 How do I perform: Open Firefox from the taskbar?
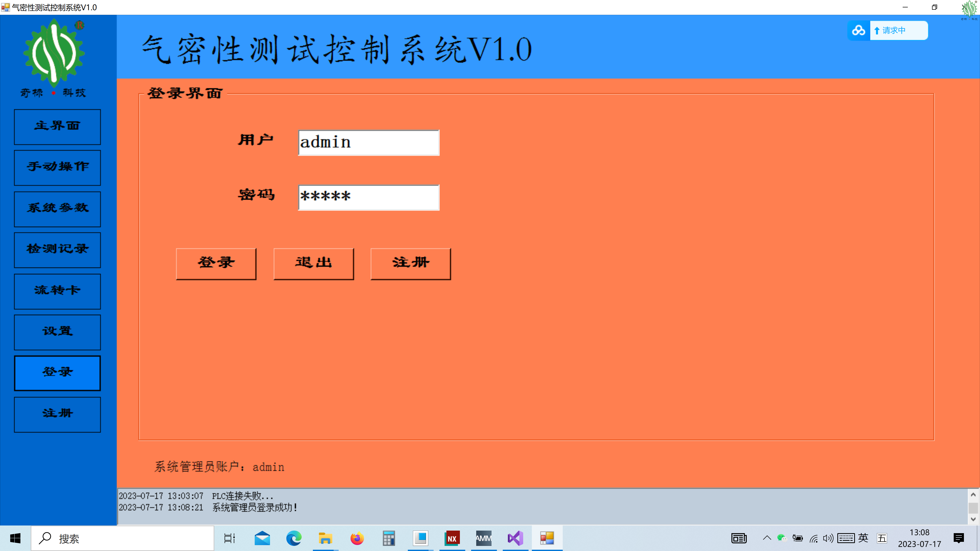(357, 539)
